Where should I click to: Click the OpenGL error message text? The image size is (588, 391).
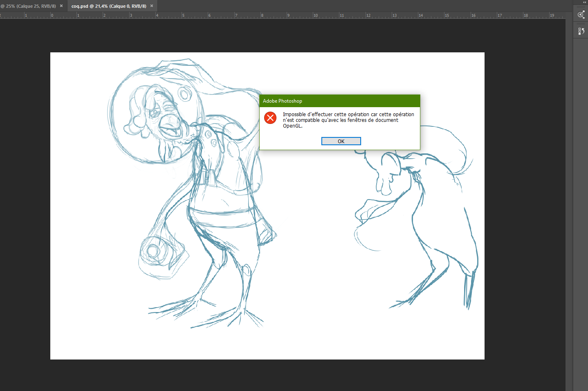(348, 120)
